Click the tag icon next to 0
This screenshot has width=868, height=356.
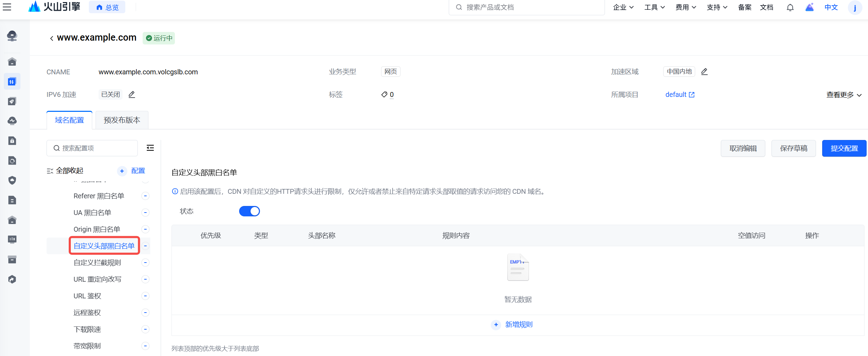(384, 94)
